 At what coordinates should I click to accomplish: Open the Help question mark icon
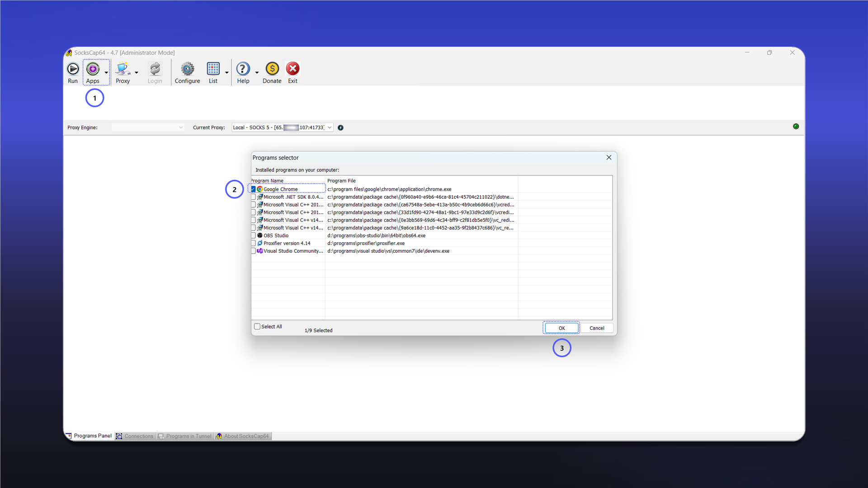click(x=243, y=69)
